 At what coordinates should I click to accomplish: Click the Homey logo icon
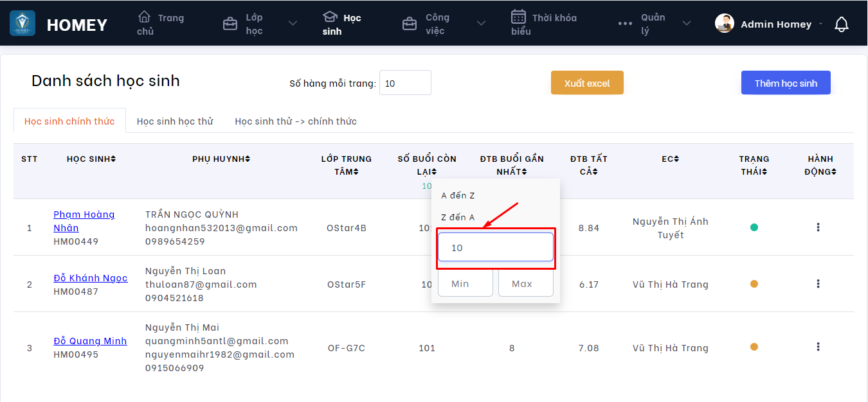pos(23,24)
